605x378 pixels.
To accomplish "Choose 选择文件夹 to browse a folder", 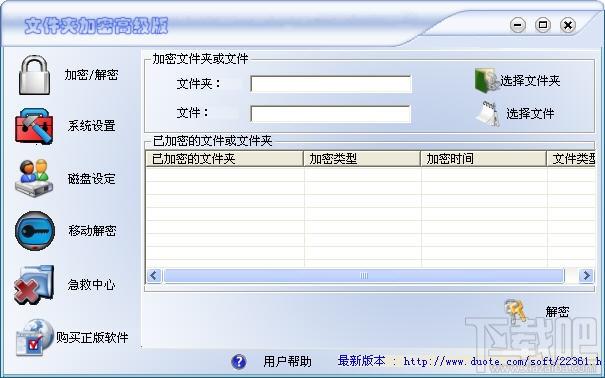I will [530, 81].
